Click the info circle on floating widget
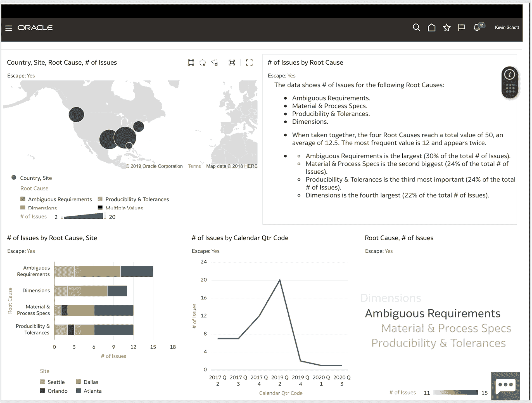 (x=510, y=75)
